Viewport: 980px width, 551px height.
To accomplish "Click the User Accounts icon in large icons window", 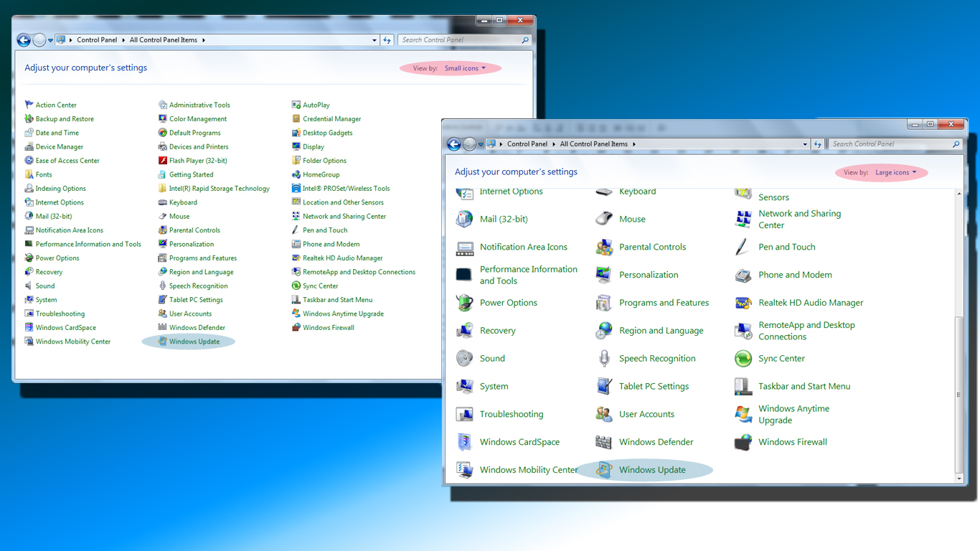I will tap(604, 414).
